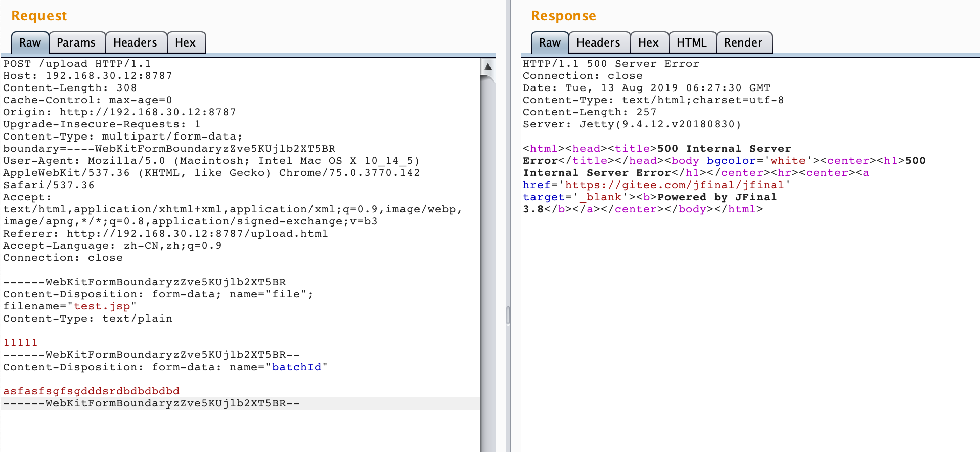Click the 'Content-Length: 308' header line
The width and height of the screenshot is (980, 452).
[70, 88]
